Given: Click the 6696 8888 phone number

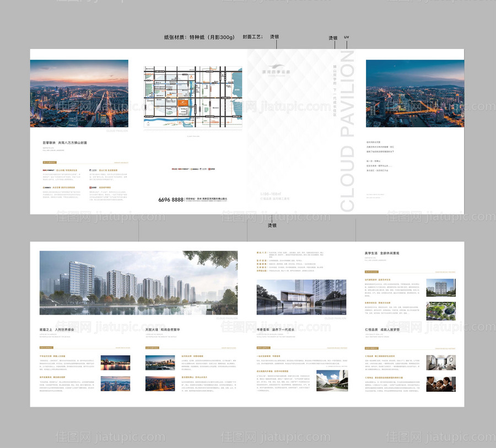Looking at the screenshot, I should coord(170,199).
